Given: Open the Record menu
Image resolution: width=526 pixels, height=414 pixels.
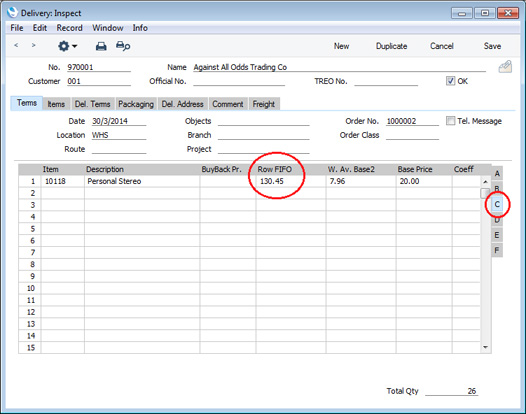Looking at the screenshot, I should click(x=69, y=28).
